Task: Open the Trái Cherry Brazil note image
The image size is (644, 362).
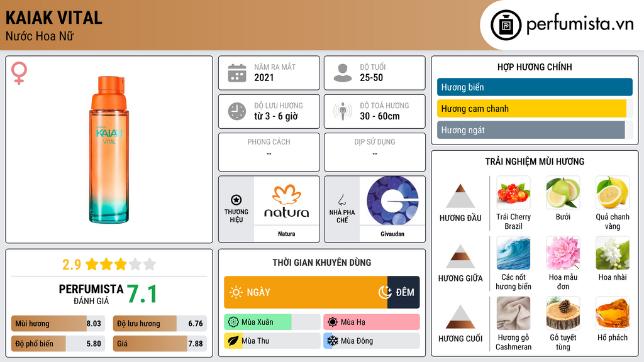Action: pyautogui.click(x=513, y=193)
